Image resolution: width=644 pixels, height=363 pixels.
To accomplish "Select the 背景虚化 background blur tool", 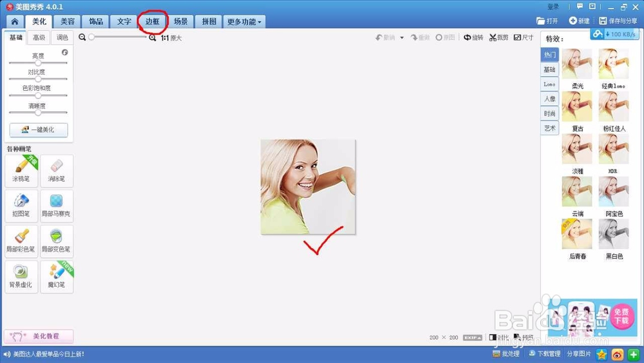I will [21, 277].
